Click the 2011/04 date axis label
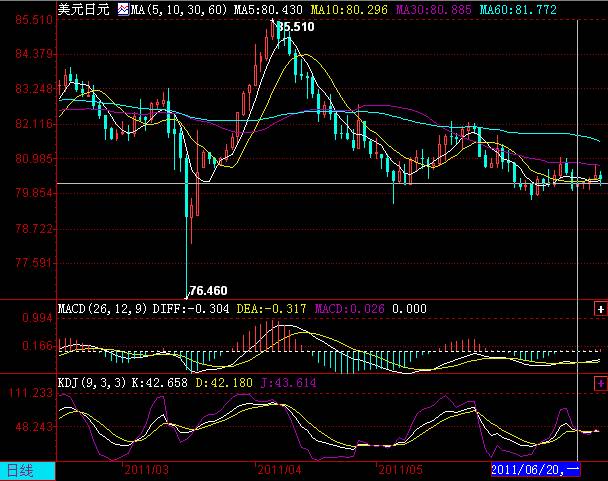 (x=279, y=470)
